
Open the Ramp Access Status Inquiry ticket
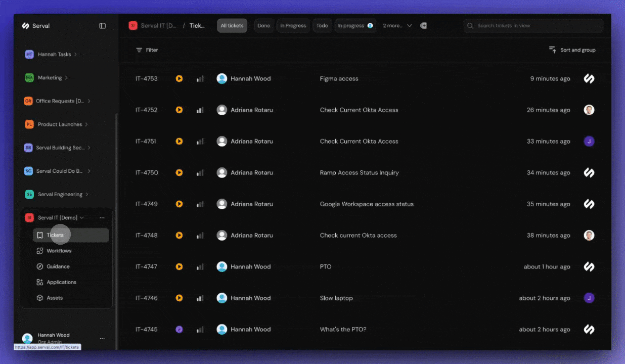[x=360, y=173]
